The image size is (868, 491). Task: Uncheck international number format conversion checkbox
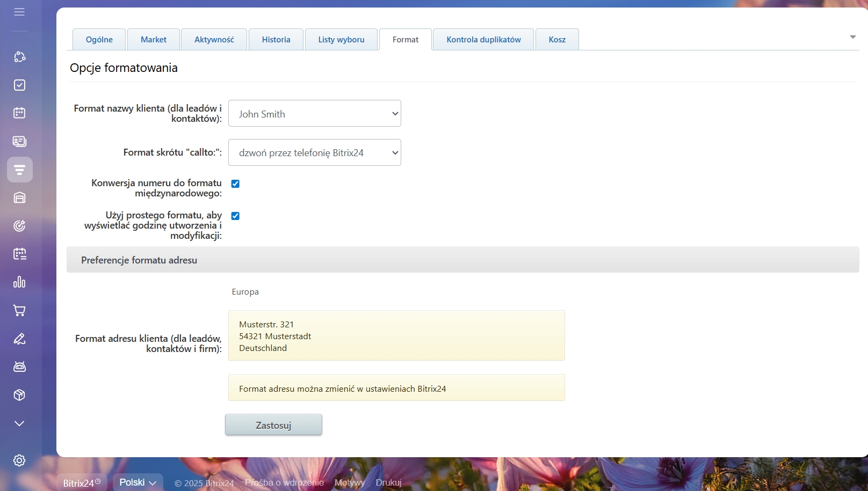[x=235, y=184]
